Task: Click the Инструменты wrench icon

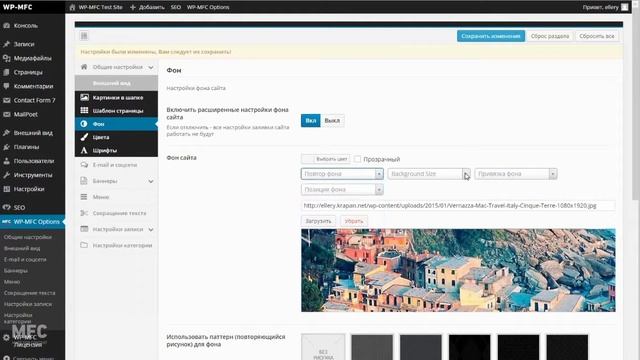Action: click(7, 175)
